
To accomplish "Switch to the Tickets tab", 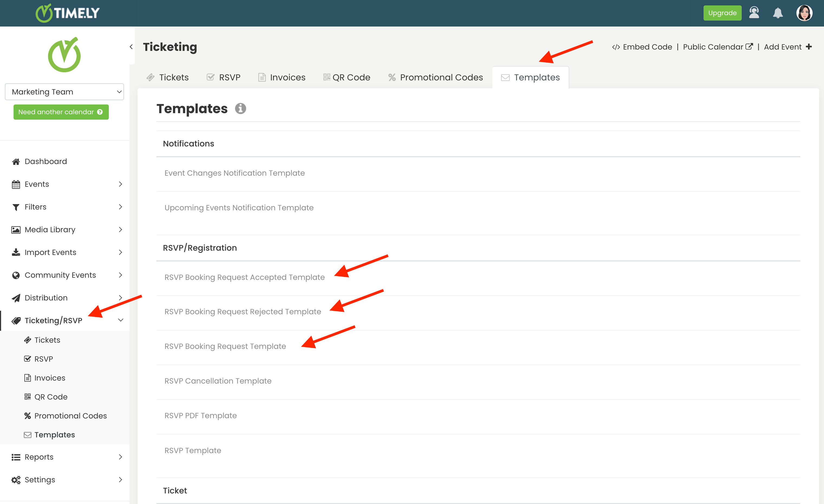I will 168,78.
